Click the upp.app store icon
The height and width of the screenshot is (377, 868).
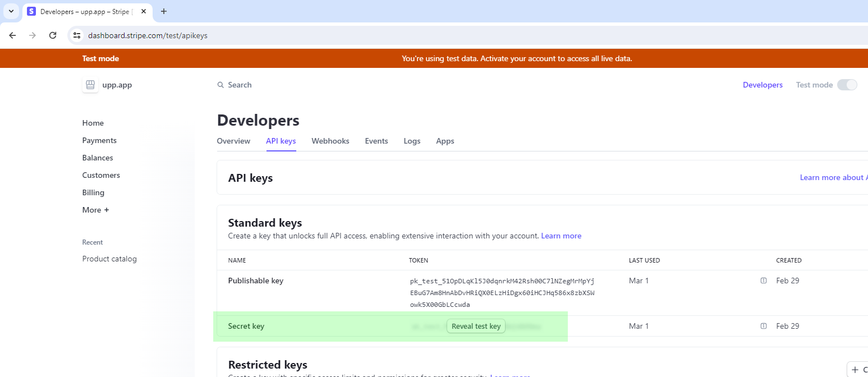tap(90, 85)
